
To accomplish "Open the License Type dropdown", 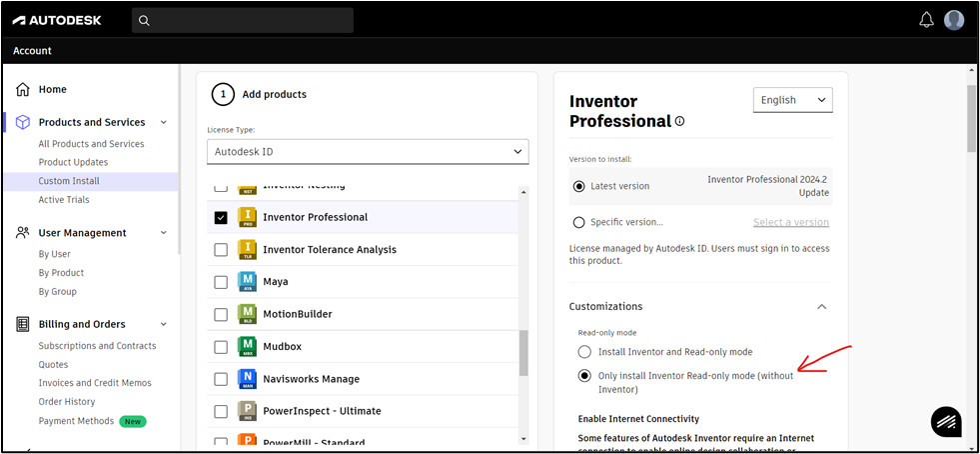I will 367,152.
